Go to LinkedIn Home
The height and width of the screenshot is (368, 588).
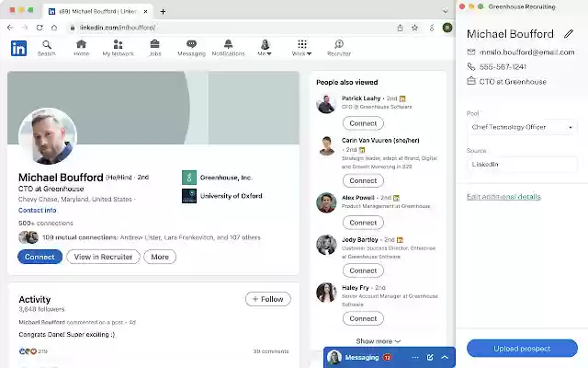click(81, 48)
